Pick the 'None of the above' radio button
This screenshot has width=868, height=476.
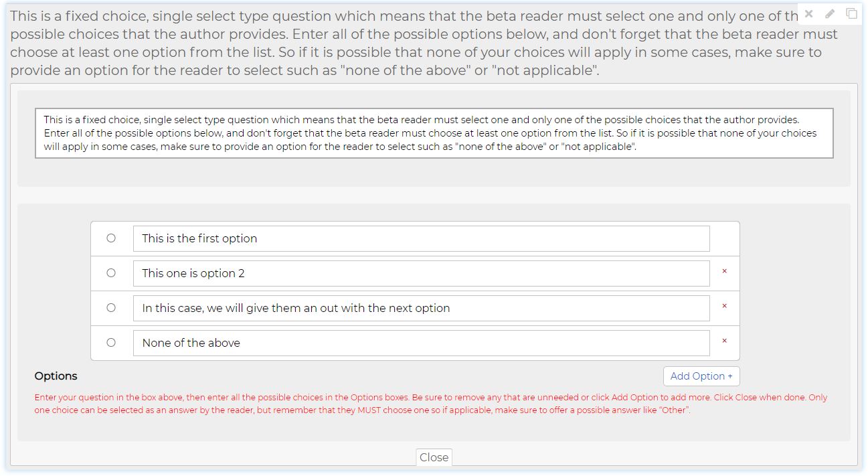pyautogui.click(x=111, y=343)
